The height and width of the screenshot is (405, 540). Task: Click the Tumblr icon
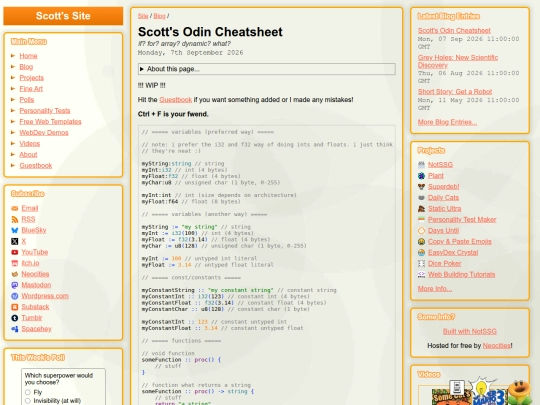pos(14,318)
